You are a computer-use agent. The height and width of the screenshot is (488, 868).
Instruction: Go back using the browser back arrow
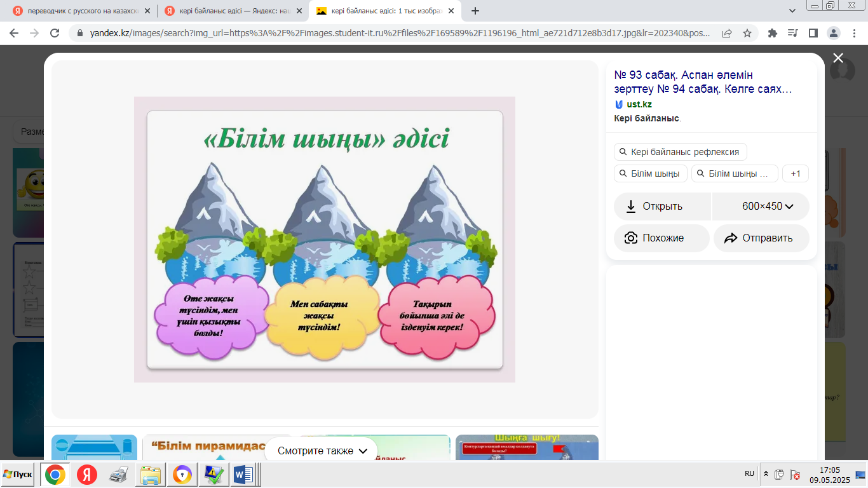click(x=14, y=33)
